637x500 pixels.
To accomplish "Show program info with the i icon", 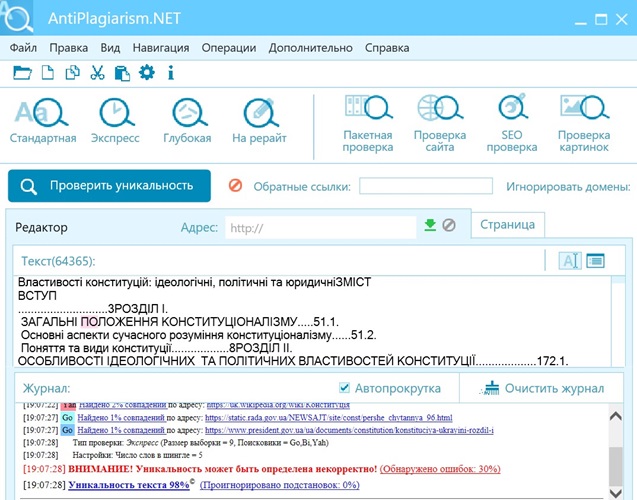I will [171, 73].
